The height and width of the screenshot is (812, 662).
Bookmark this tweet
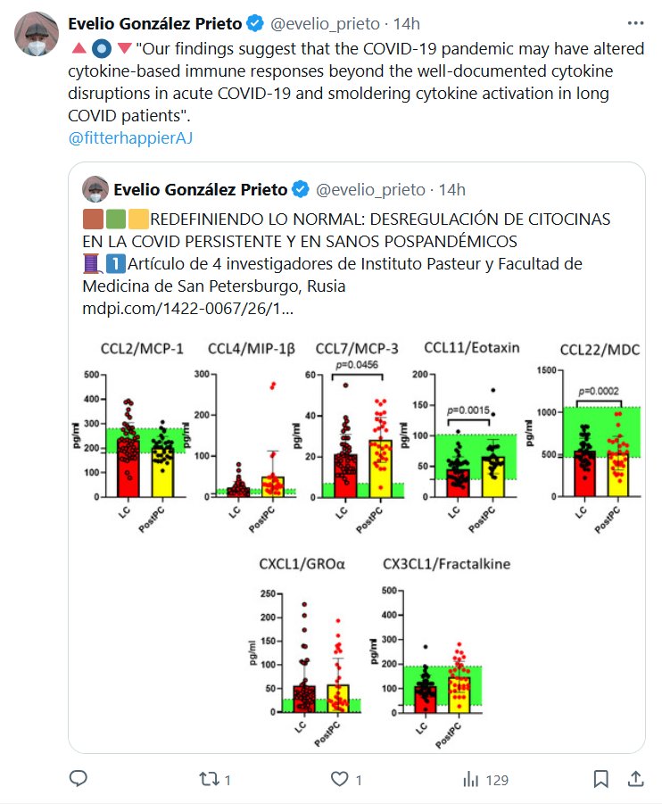coord(602,779)
